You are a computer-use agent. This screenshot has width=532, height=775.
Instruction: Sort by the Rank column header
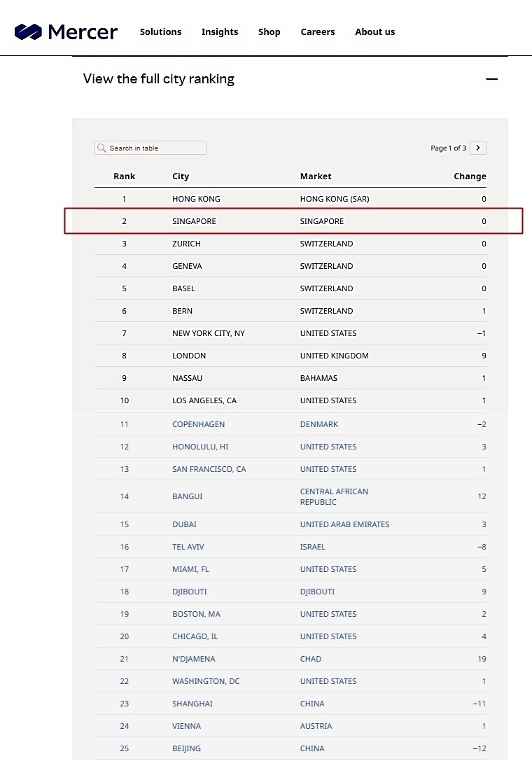pyautogui.click(x=125, y=176)
